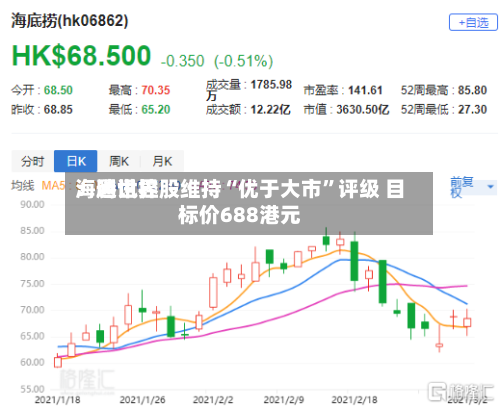Click the 52周最高 value 85.80

pyautogui.click(x=472, y=90)
